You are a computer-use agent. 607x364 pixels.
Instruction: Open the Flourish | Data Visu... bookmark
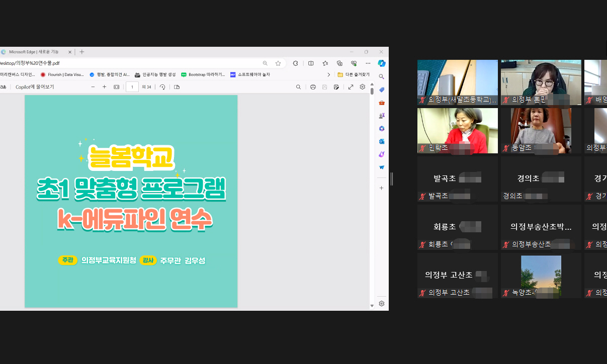click(62, 74)
